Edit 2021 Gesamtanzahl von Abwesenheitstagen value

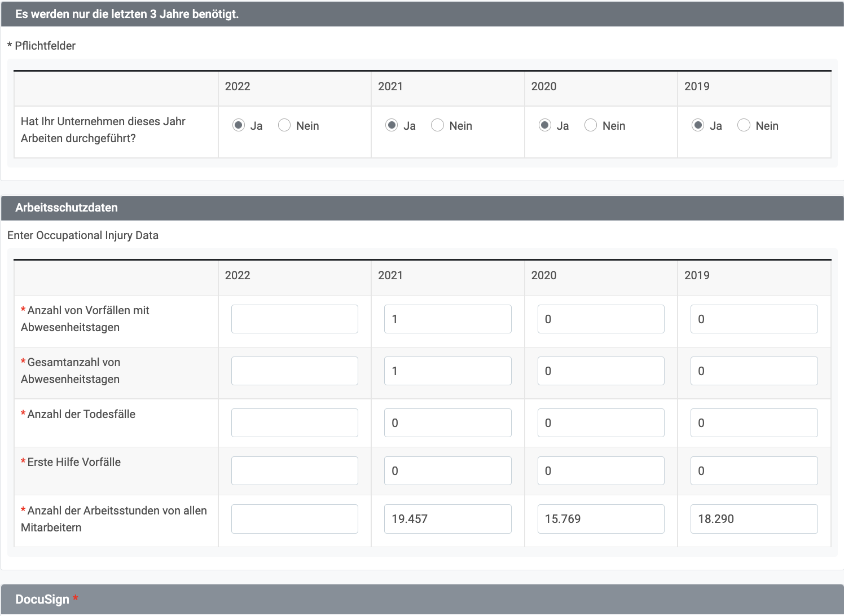[x=447, y=371]
